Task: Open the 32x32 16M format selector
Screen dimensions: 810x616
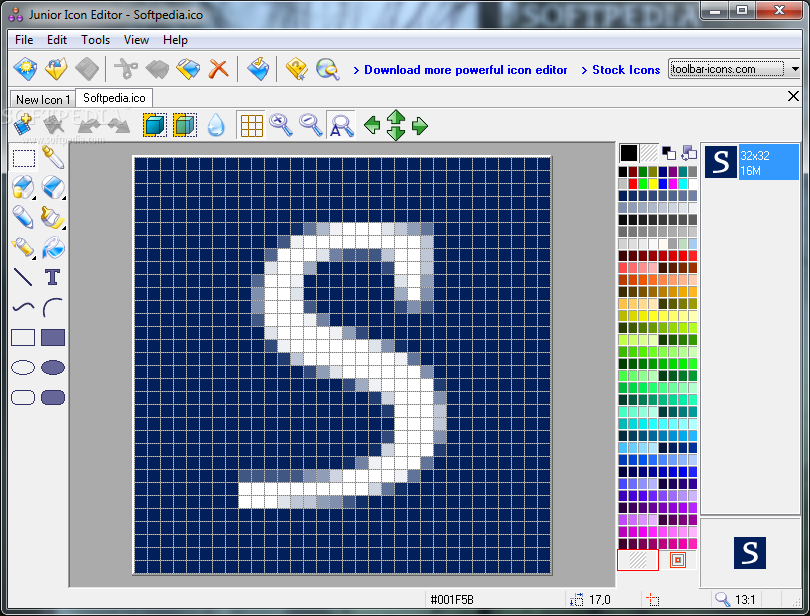Action: [x=757, y=160]
